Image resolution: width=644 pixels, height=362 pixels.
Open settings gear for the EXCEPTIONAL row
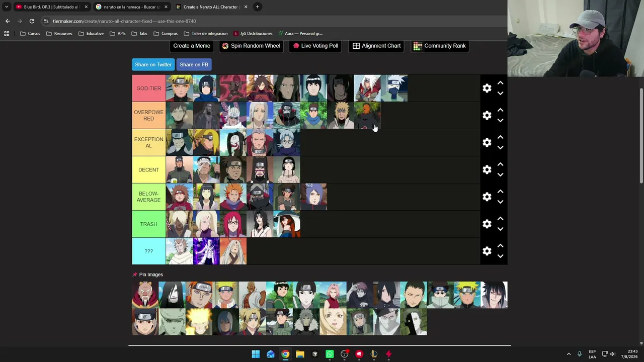487,143
